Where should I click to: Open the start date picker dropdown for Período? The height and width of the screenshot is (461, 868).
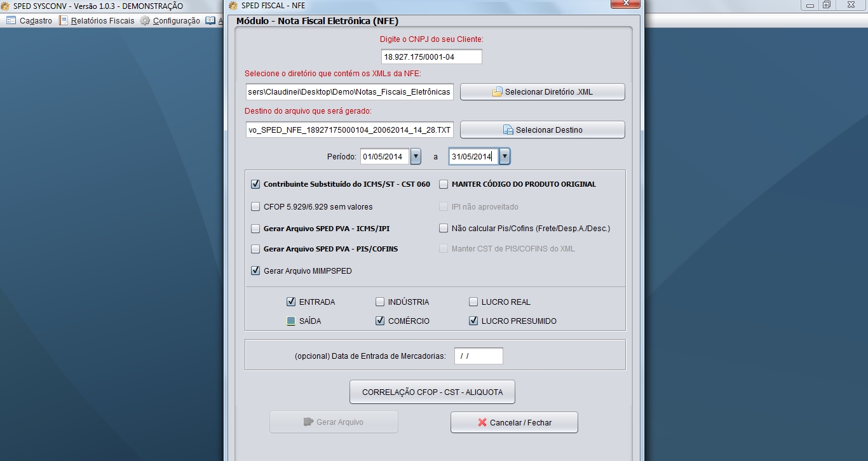click(x=416, y=156)
